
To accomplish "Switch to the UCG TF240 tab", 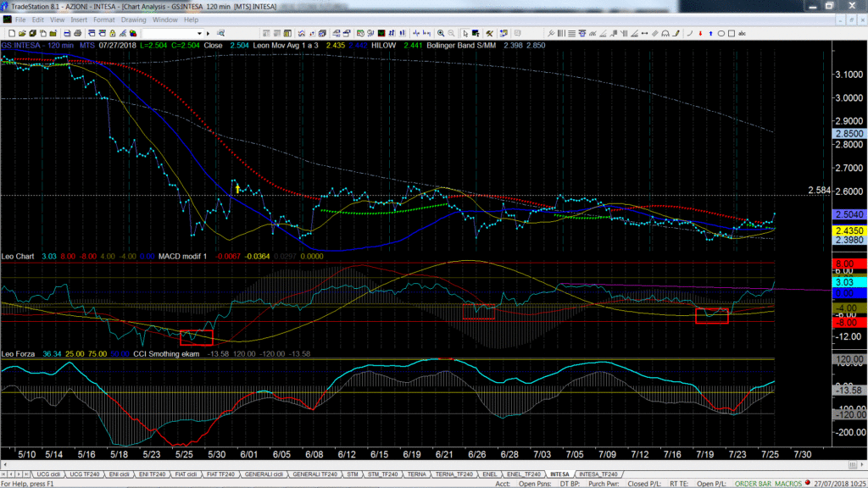I will coord(84,474).
